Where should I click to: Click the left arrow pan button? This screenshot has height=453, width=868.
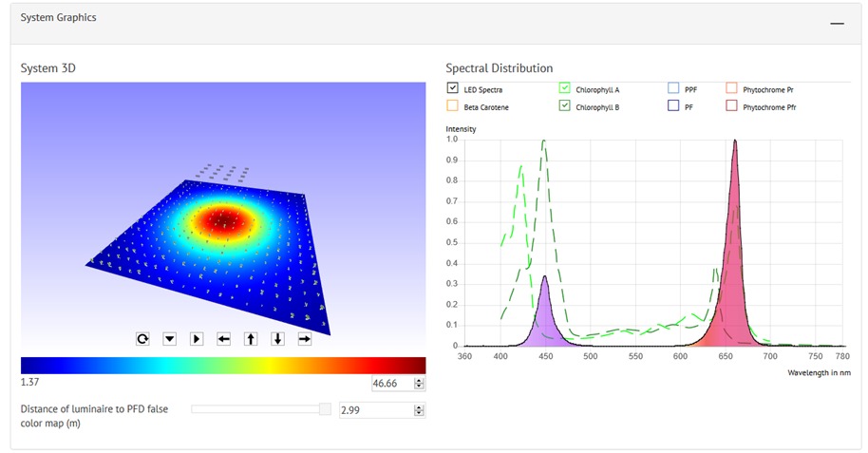224,338
